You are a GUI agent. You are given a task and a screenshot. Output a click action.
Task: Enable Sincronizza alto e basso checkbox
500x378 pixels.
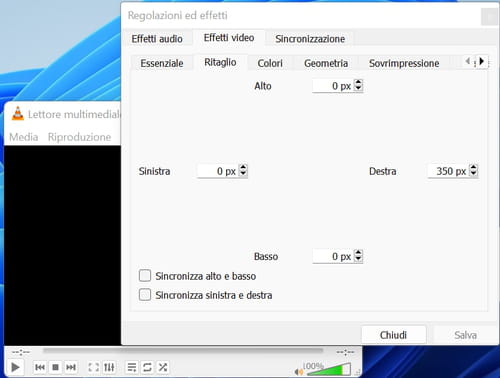pos(145,276)
